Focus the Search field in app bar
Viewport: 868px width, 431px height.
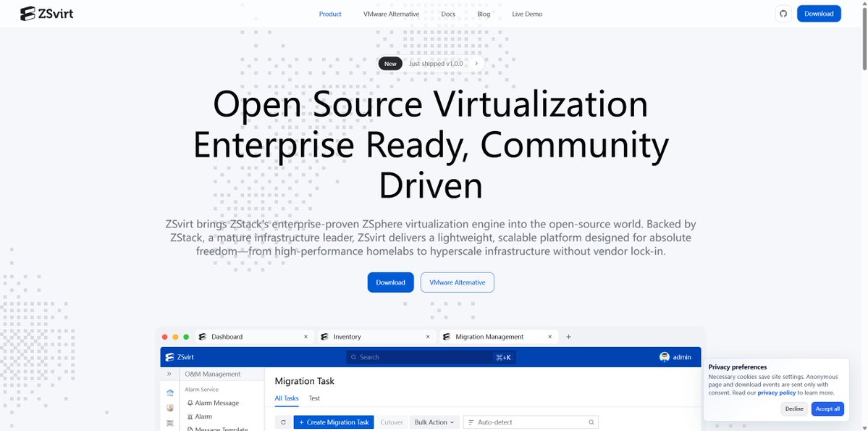tap(431, 357)
